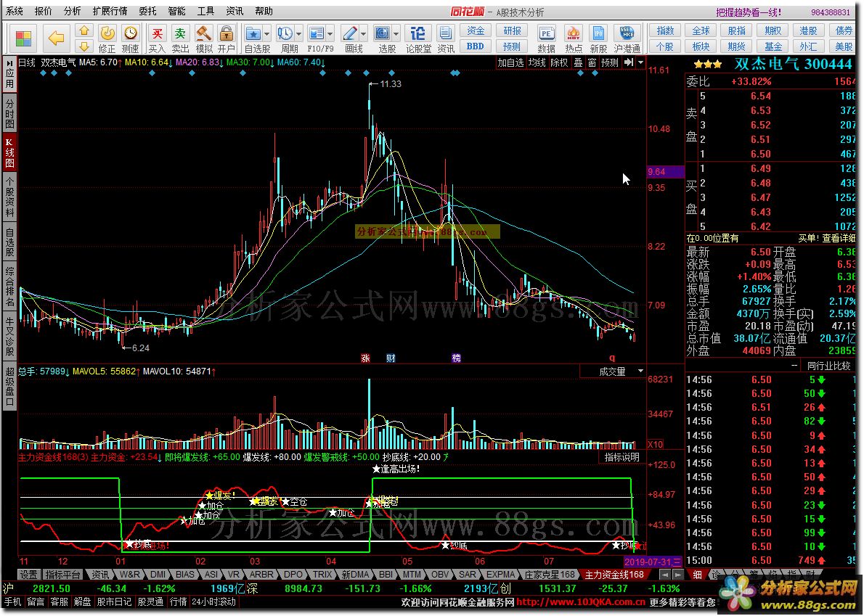The image size is (864, 616).
Task: Select the EXPMA indicator tab
Action: 501,575
